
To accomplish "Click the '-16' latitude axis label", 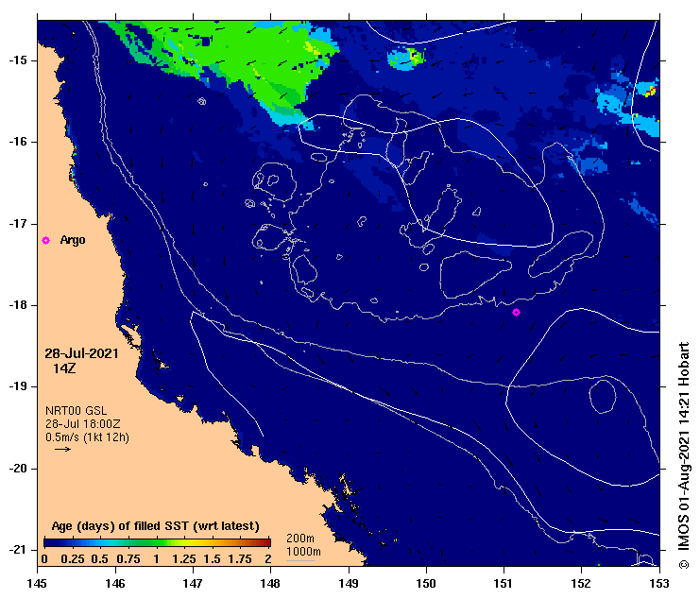I will coord(18,142).
